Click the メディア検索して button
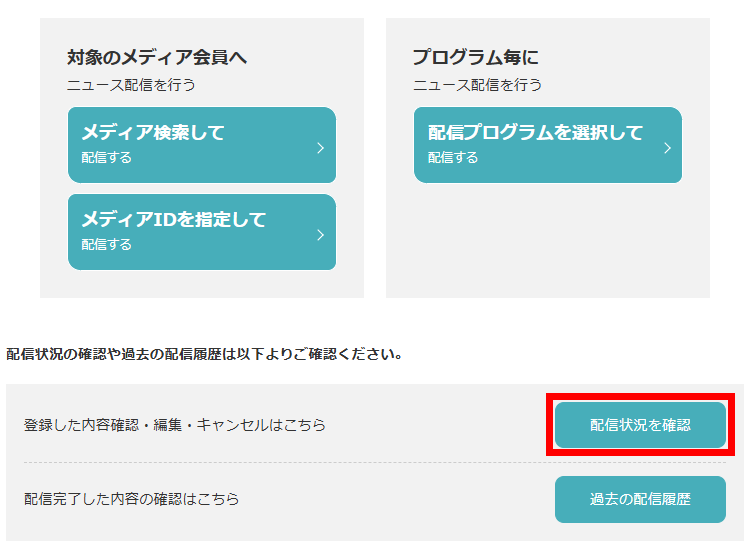The height and width of the screenshot is (546, 749). [200, 144]
